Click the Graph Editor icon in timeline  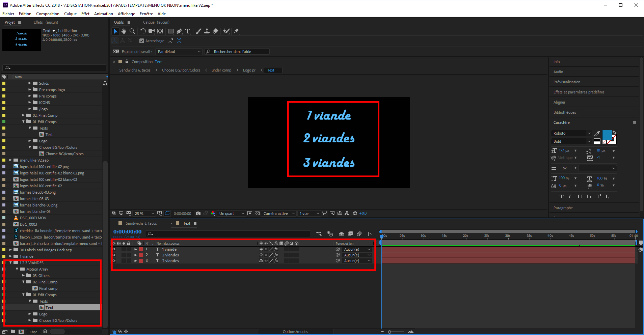pyautogui.click(x=371, y=233)
